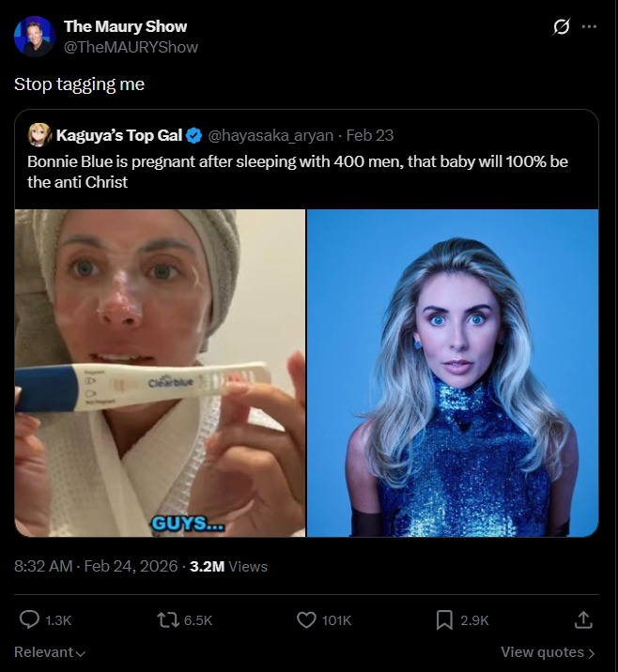Open the quoted tweet text body
Viewport: 618px width, 672px height.
[x=297, y=172]
